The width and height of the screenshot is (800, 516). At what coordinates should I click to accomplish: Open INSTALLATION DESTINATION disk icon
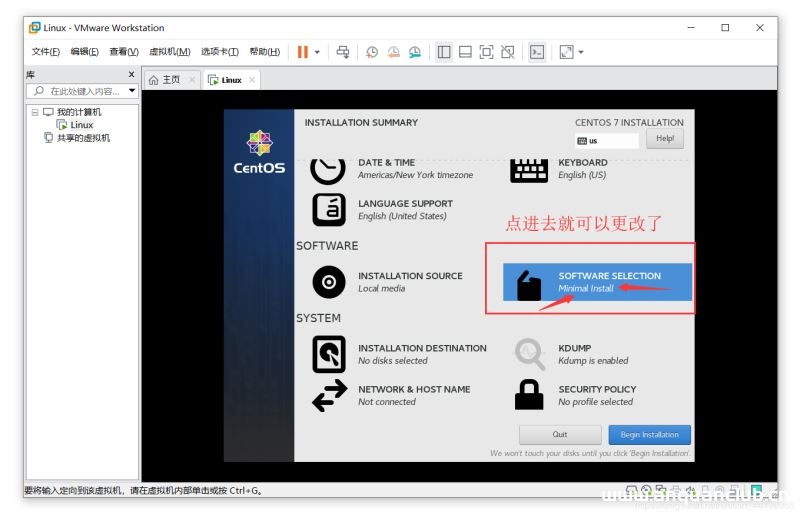click(329, 354)
